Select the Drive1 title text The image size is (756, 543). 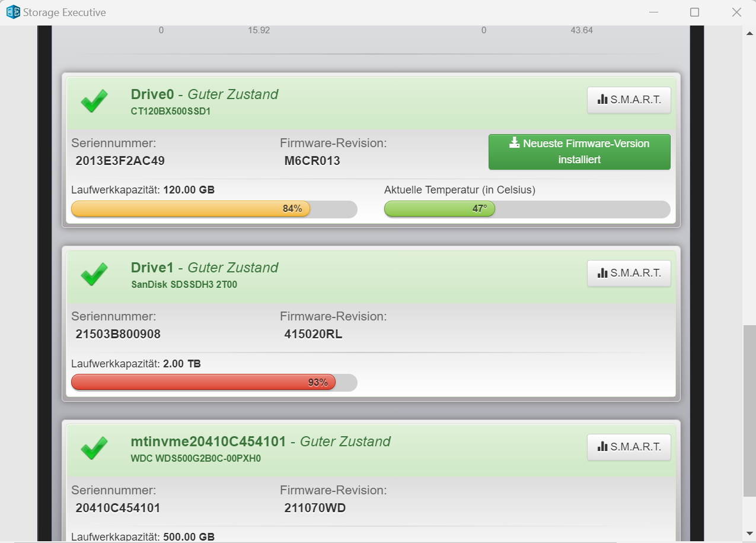pyautogui.click(x=152, y=268)
